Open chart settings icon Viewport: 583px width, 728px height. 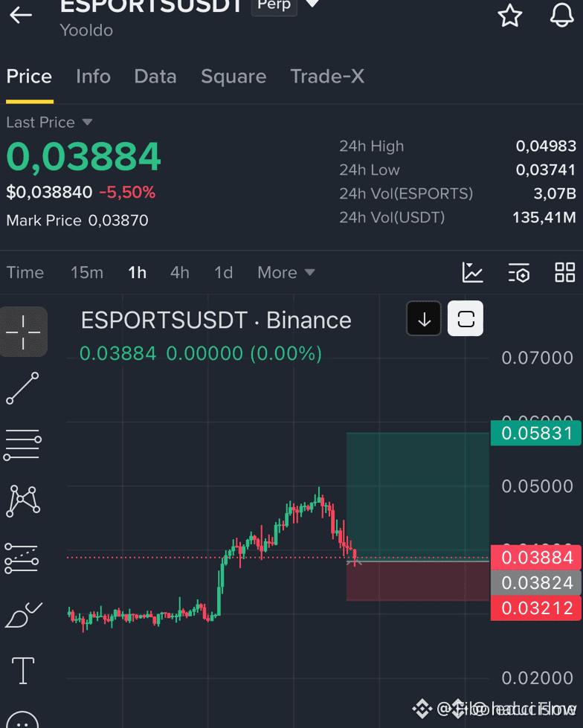[519, 272]
